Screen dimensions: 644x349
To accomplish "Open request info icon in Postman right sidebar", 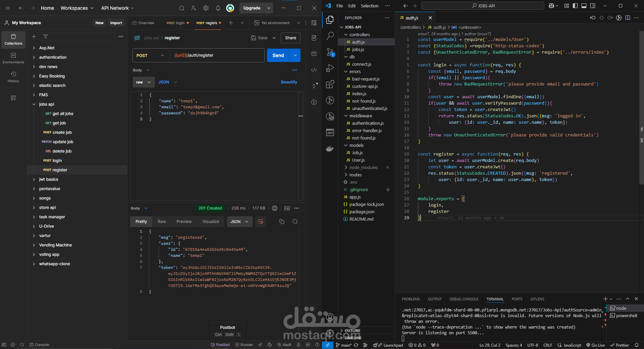I will pos(314,102).
